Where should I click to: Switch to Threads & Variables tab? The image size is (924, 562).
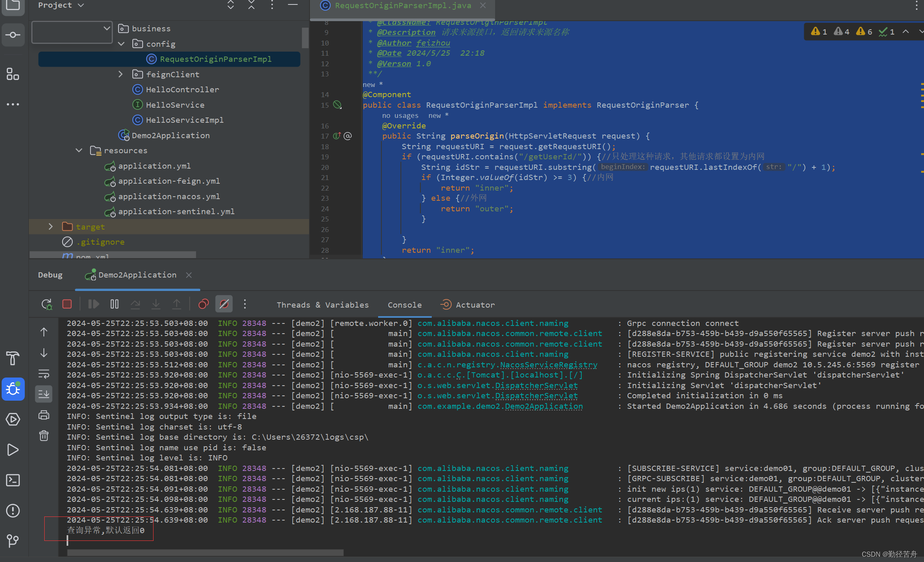tap(322, 305)
